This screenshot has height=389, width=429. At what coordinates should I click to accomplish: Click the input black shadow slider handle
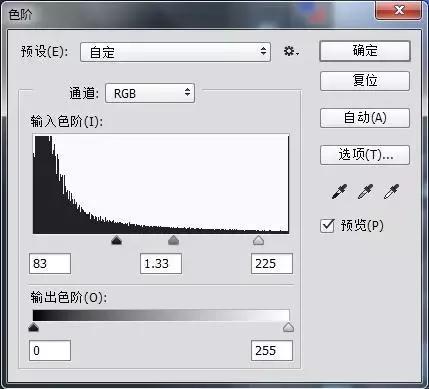[116, 240]
